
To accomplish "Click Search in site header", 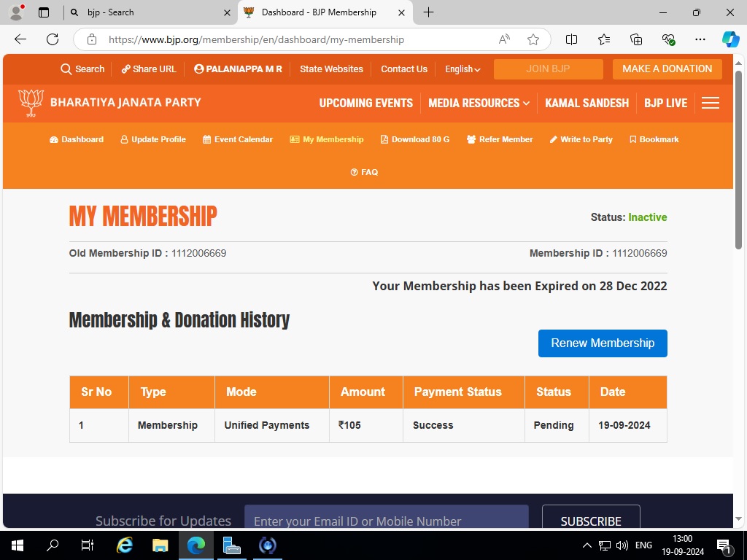I will [82, 69].
